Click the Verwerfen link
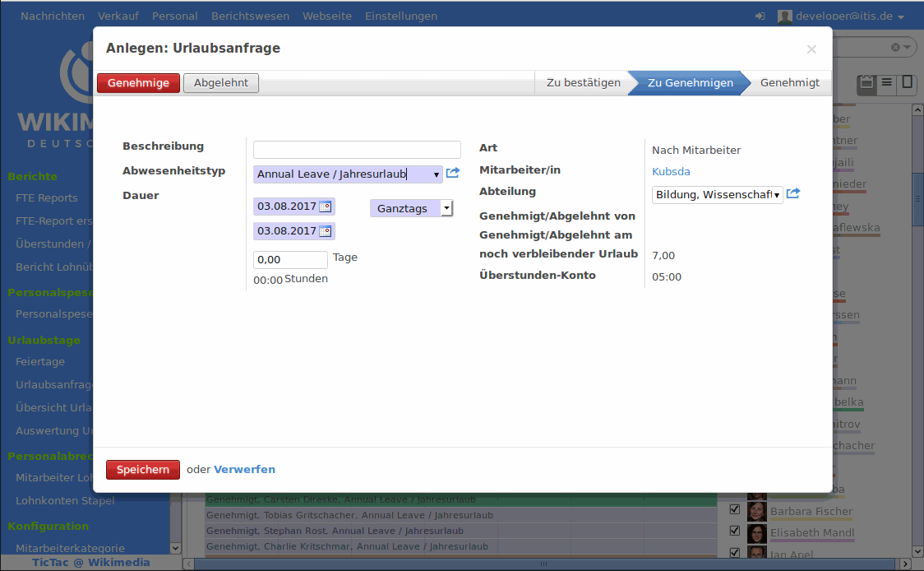924x571 pixels. (x=244, y=470)
